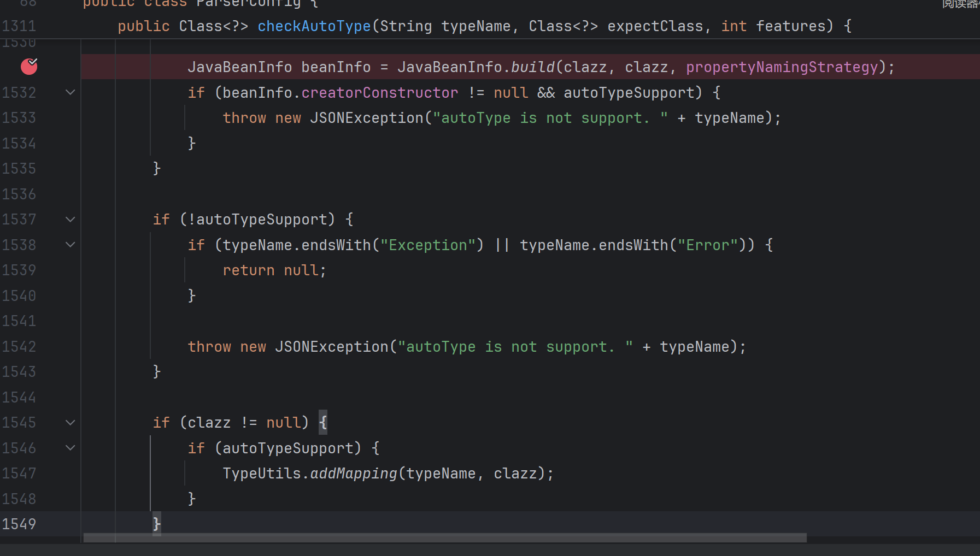Screen dimensions: 980x556
Task: Collapse the typeName.endsWith Exception if block
Action: [71, 245]
